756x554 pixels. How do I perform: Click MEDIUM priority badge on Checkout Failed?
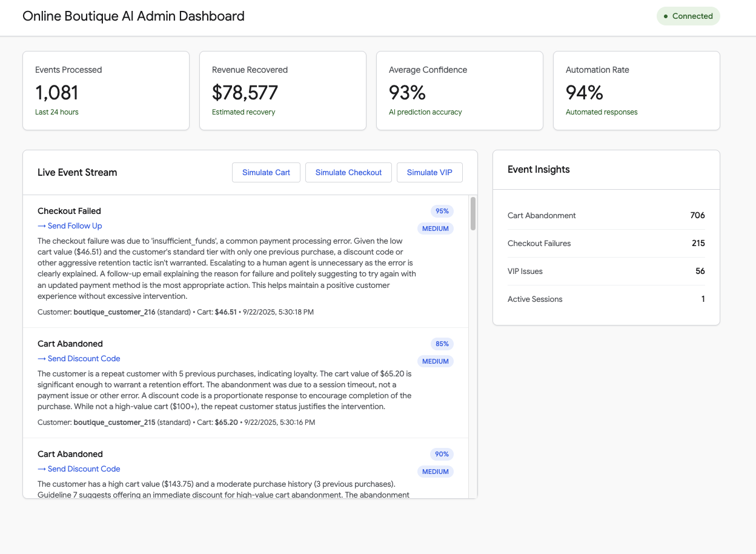(435, 229)
